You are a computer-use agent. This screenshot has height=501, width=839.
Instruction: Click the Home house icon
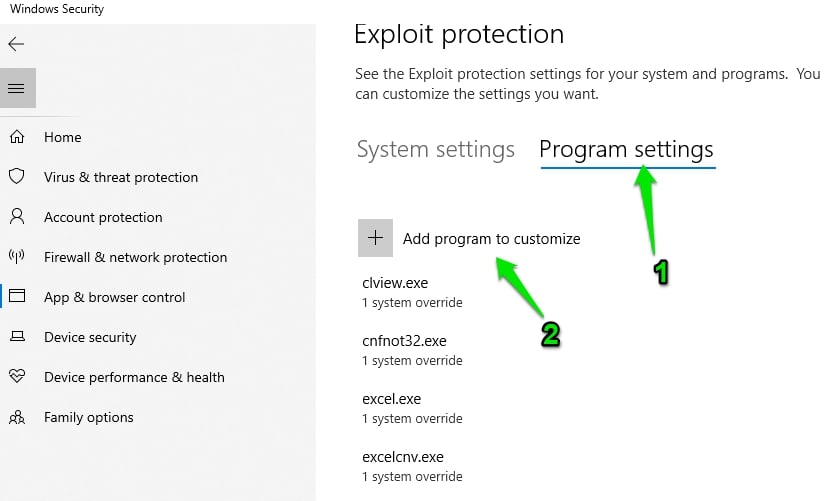tap(17, 137)
